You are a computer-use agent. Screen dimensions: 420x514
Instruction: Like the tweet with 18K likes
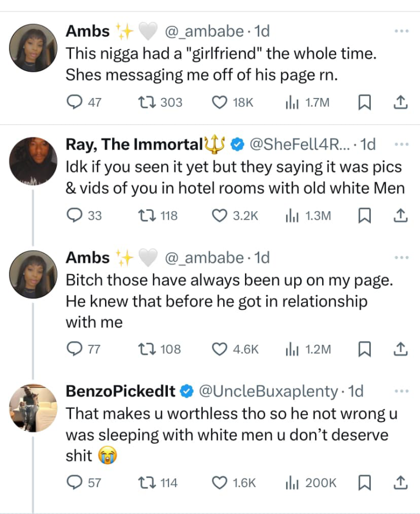click(219, 102)
